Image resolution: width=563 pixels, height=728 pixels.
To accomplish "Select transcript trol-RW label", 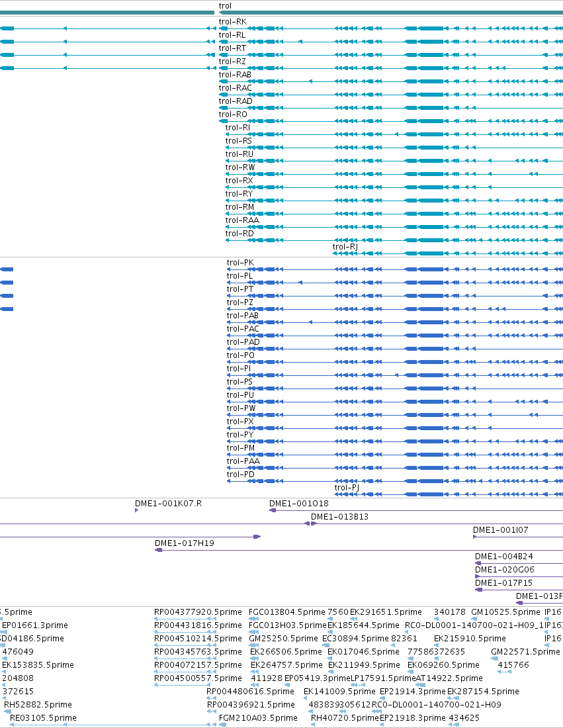I will [x=240, y=167].
